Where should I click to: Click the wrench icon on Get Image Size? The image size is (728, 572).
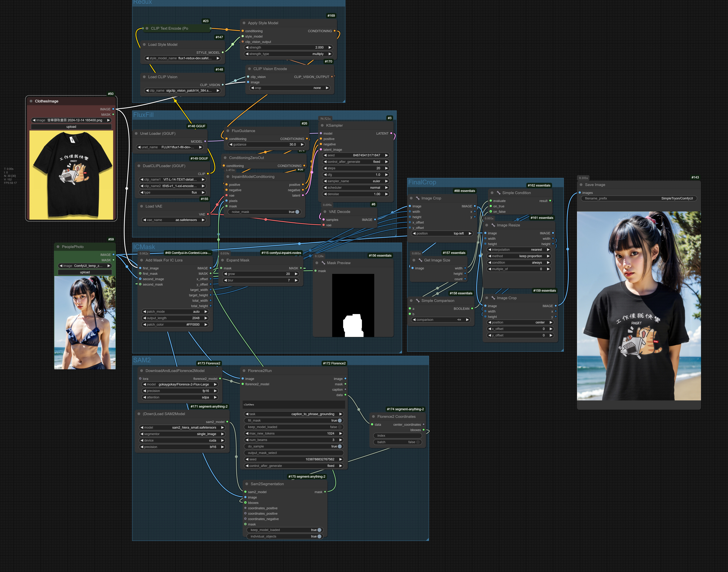coord(420,260)
